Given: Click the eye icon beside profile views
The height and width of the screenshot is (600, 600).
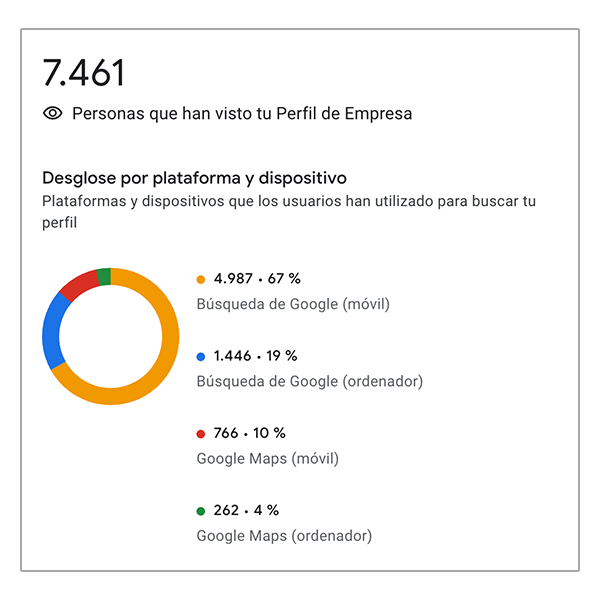Looking at the screenshot, I should (x=53, y=114).
